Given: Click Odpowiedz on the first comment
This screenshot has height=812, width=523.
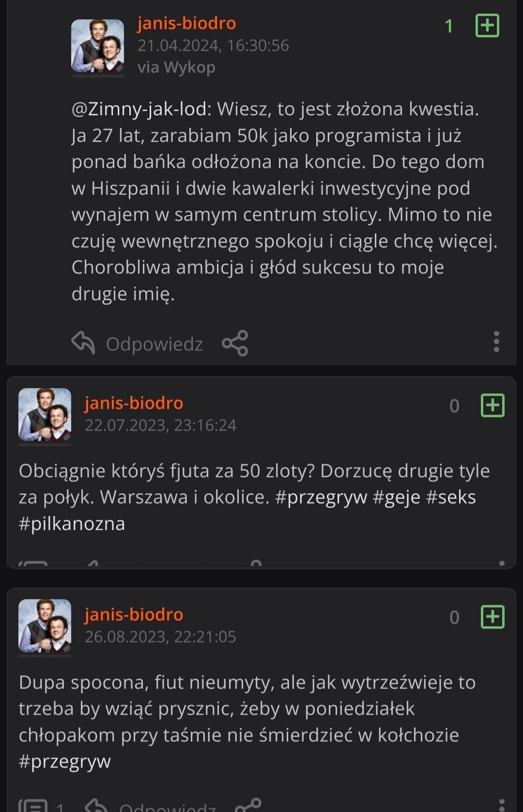Looking at the screenshot, I should 154,344.
